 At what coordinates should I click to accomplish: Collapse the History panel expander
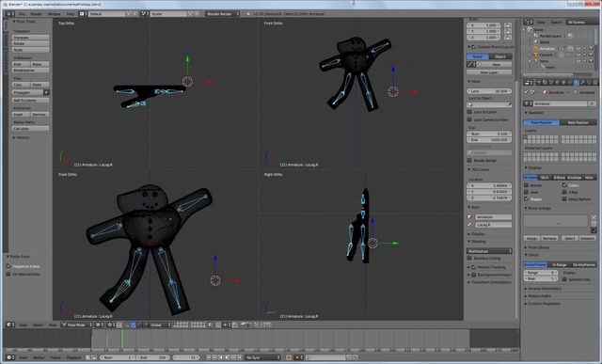14,137
